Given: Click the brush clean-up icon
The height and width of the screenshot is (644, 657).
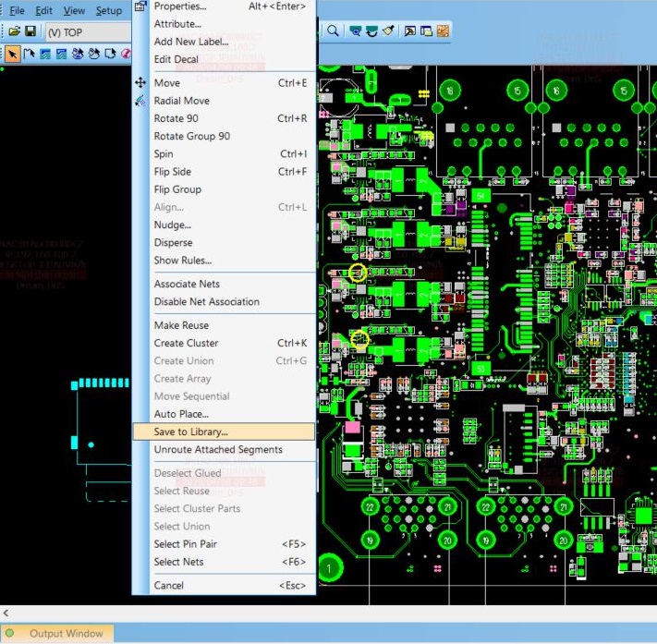Looking at the screenshot, I should coord(388,30).
